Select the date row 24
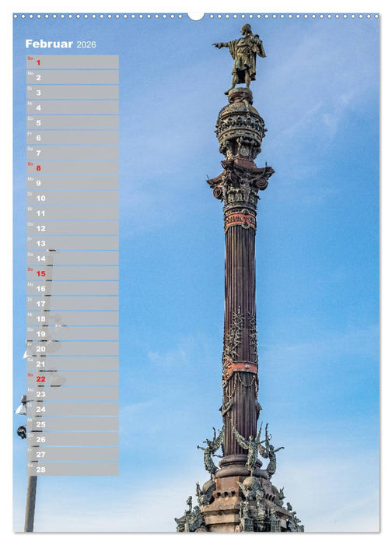 (x=72, y=409)
